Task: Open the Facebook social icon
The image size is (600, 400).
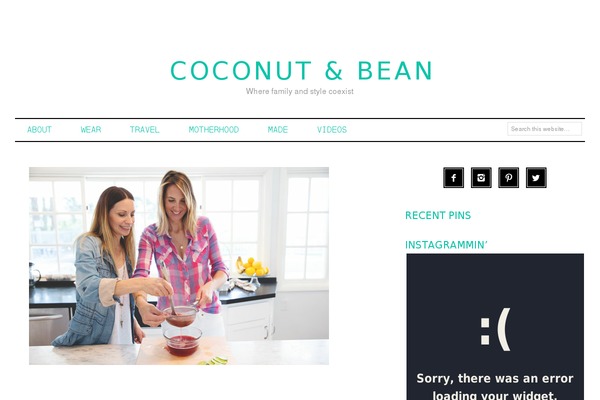Action: point(453,178)
